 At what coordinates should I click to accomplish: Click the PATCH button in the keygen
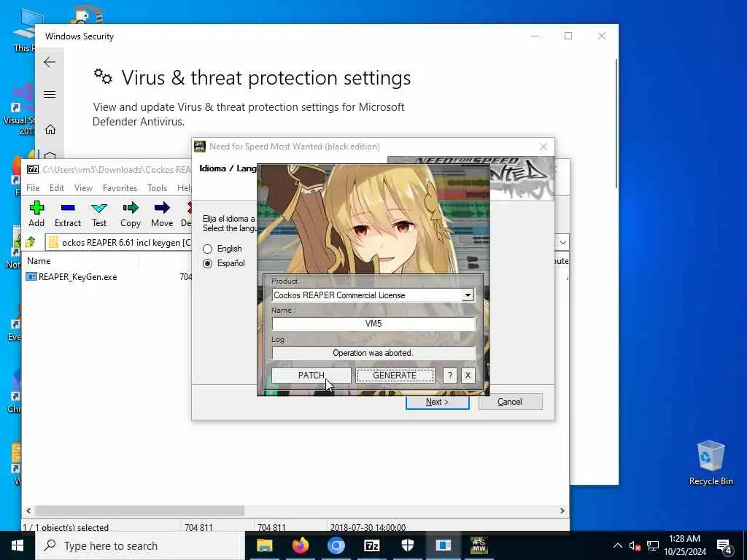pos(311,376)
